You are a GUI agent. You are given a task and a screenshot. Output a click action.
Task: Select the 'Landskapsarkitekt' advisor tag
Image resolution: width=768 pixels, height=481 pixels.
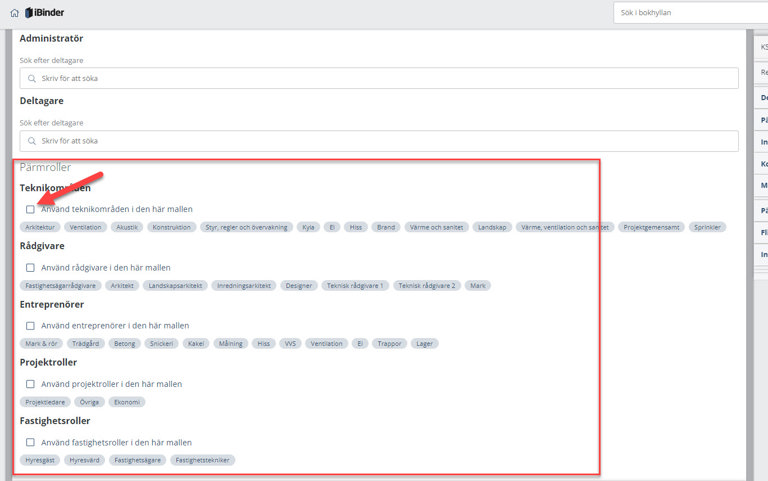176,286
